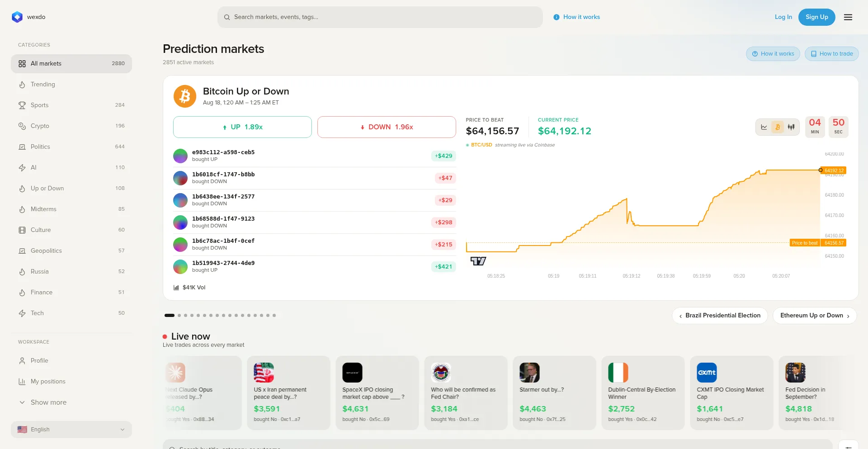This screenshot has height=449, width=868.
Task: Open the hamburger menu
Action: coord(848,17)
